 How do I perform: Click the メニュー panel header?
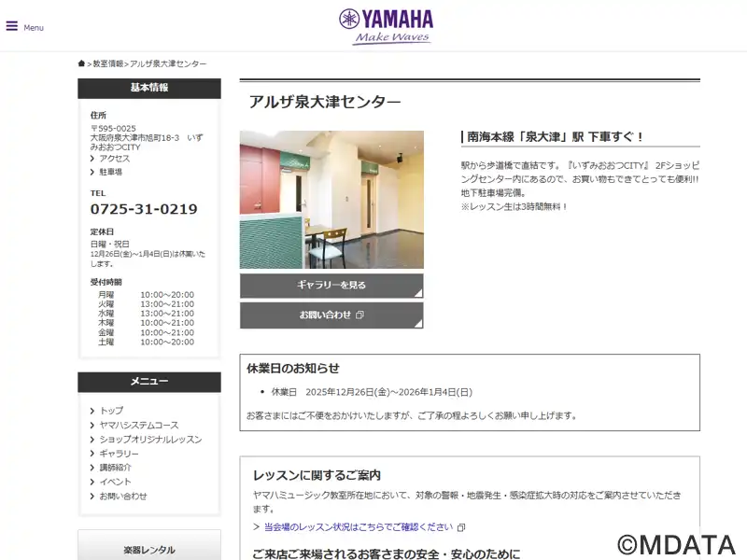(149, 382)
